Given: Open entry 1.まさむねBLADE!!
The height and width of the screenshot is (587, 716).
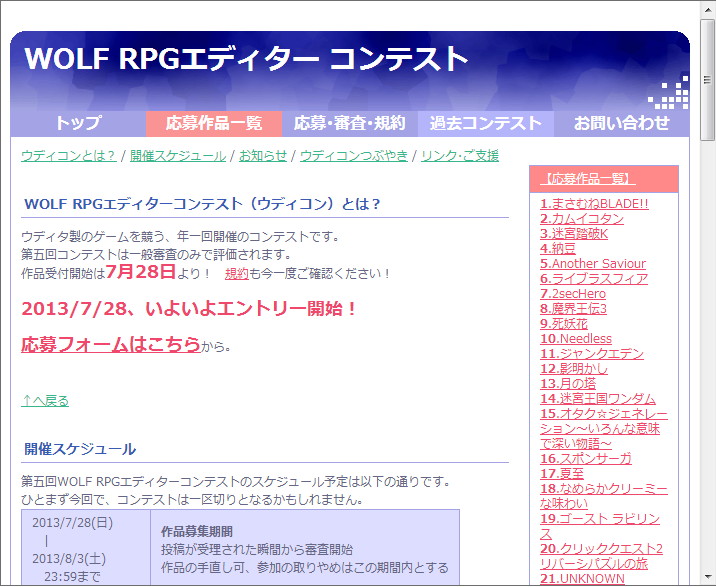Looking at the screenshot, I should [594, 204].
